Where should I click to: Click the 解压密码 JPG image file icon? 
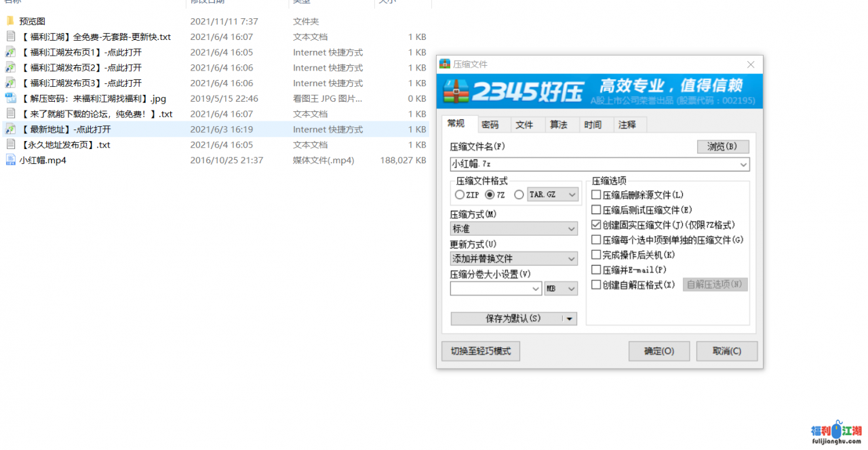[10, 98]
